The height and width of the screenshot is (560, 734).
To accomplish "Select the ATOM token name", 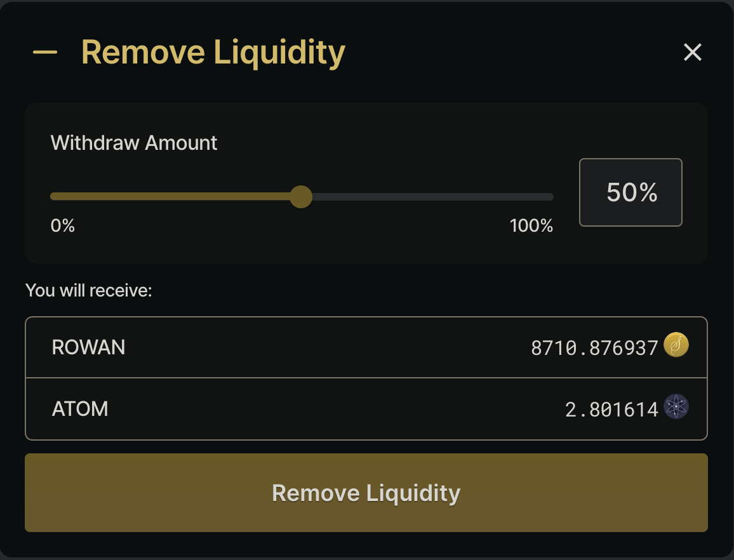I will [x=80, y=408].
